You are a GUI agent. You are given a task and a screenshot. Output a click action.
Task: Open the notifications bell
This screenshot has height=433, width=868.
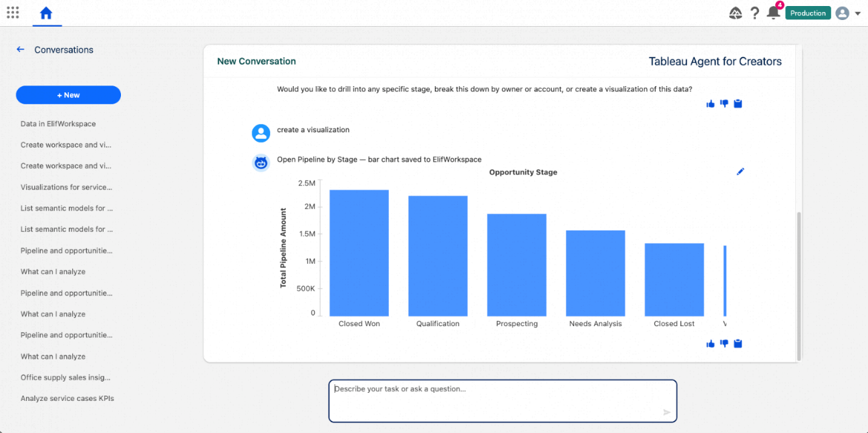774,13
